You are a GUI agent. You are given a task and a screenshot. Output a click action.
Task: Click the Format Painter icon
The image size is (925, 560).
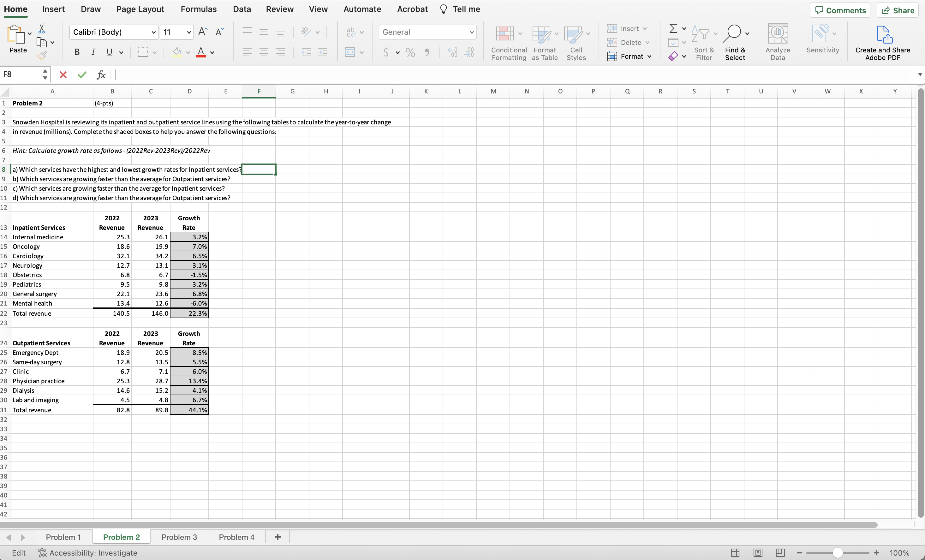[42, 55]
